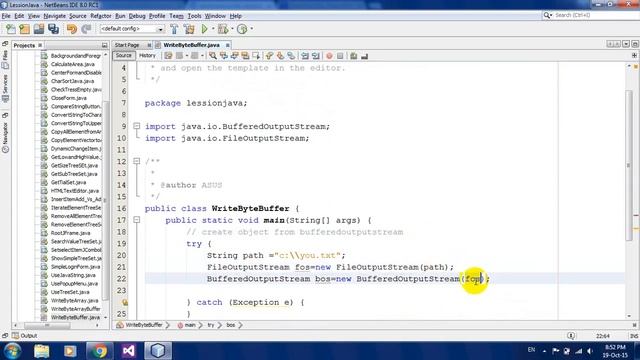The height and width of the screenshot is (360, 640).
Task: Click the Undo arrow icon
Action: tap(71, 29)
